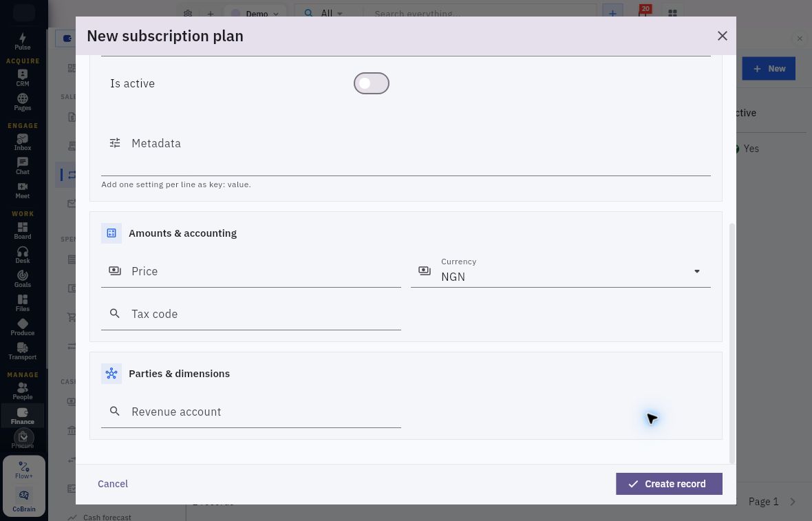Click Cancel in the dialog
Screen dimensions: 812x521
pos(113,484)
